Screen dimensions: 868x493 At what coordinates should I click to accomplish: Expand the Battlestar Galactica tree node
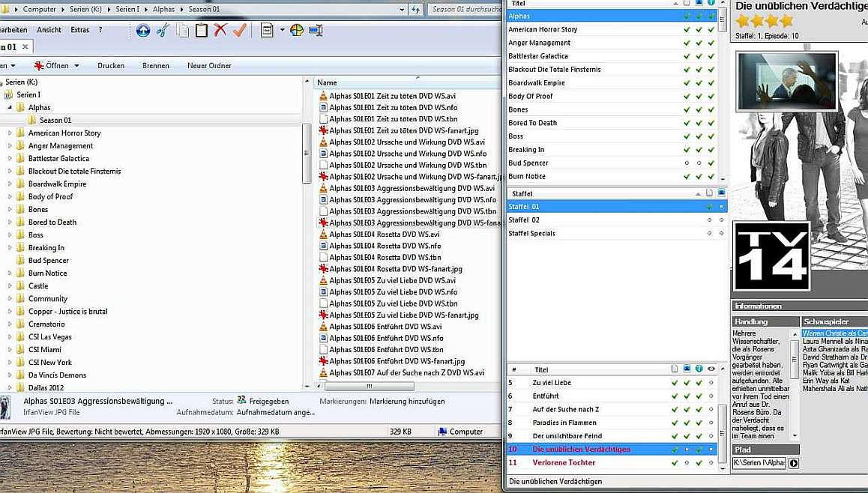(10, 158)
